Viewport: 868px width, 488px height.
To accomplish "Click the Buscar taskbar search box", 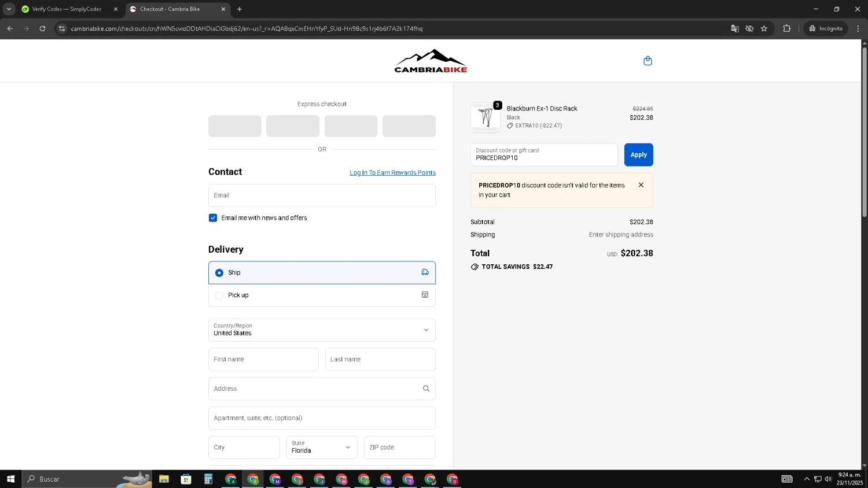I will tap(87, 479).
